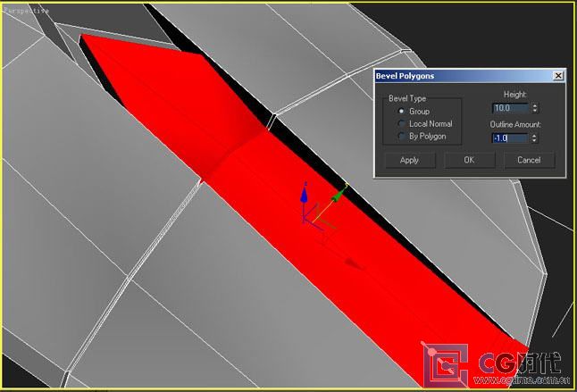Cancel the Bevel Polygons dialog
Viewport: 577px width, 392px height.
tap(529, 161)
